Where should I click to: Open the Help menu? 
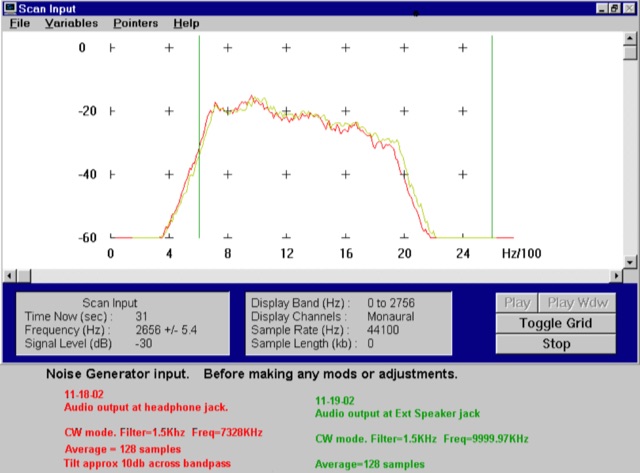coord(186,23)
